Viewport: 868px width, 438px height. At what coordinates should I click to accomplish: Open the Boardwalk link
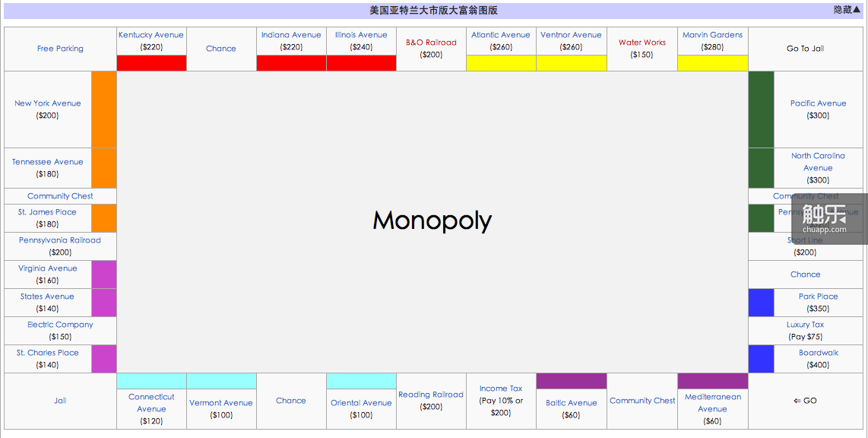[818, 353]
